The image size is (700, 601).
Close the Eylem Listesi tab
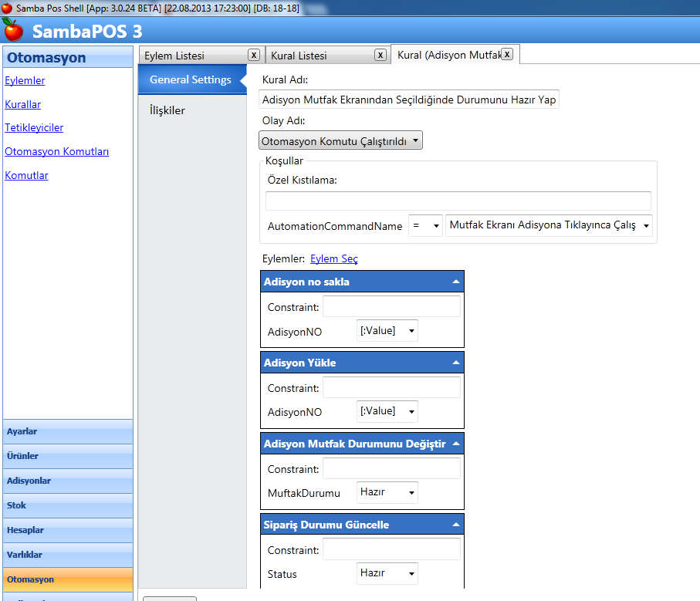tap(253, 55)
